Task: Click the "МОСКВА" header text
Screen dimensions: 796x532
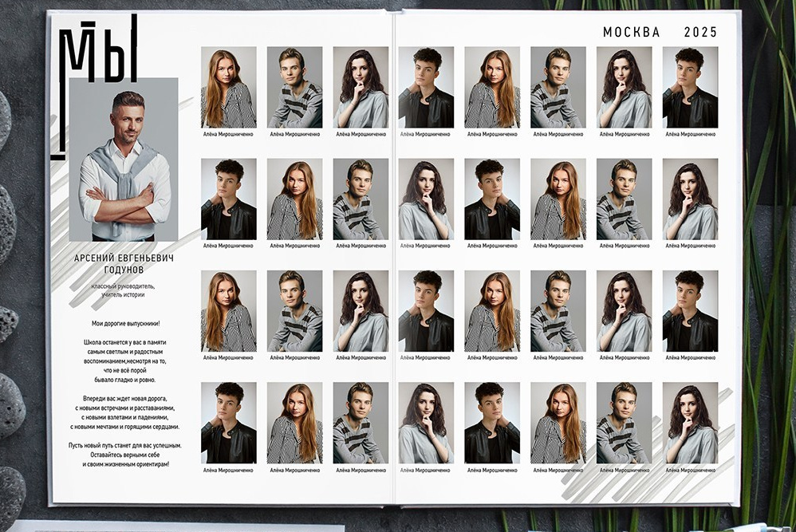Action: point(631,33)
